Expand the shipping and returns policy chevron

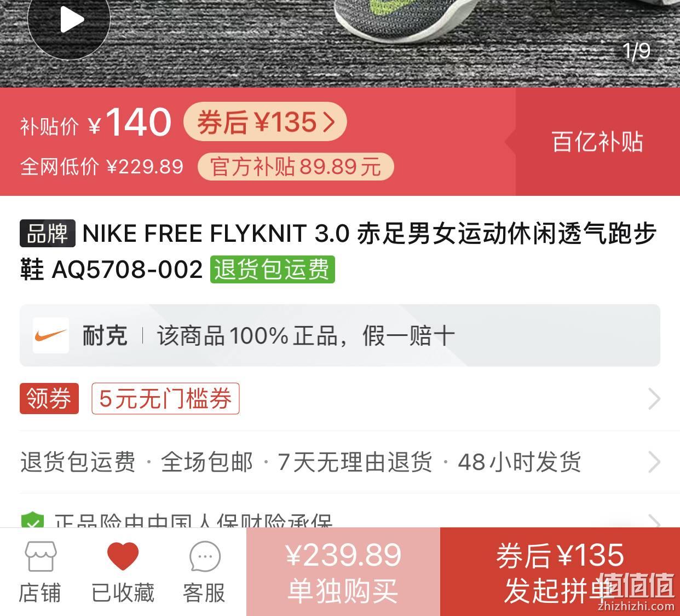[654, 462]
